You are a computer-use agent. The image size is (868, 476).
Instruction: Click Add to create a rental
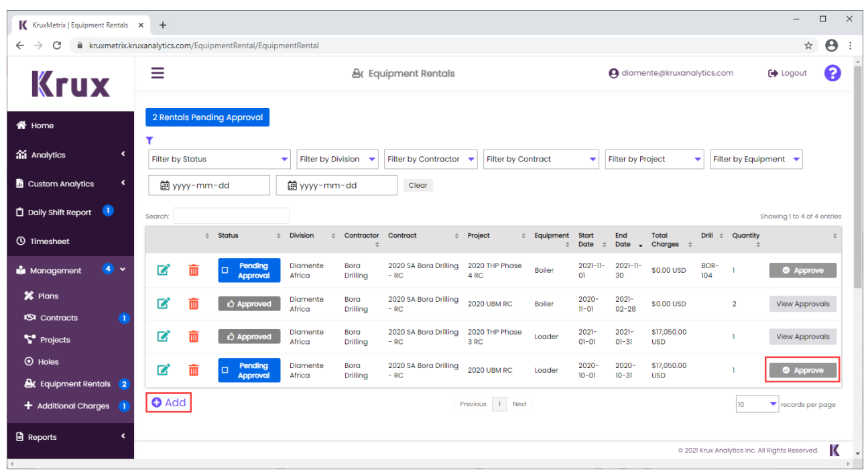point(169,402)
